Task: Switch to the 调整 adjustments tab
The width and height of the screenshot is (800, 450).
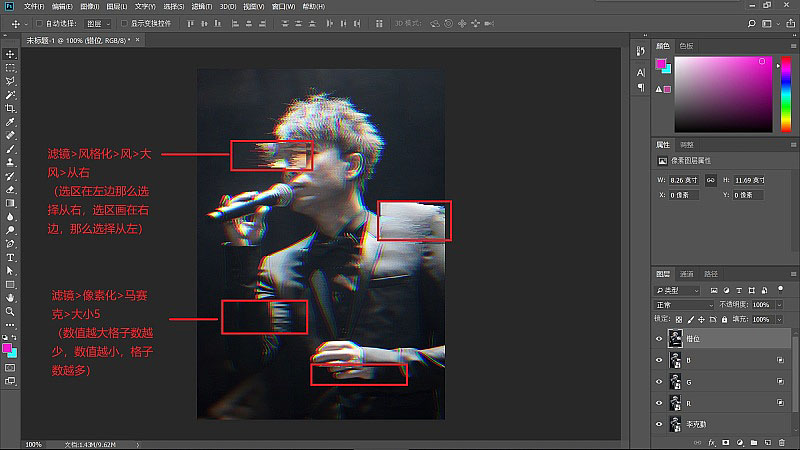Action: pos(687,145)
